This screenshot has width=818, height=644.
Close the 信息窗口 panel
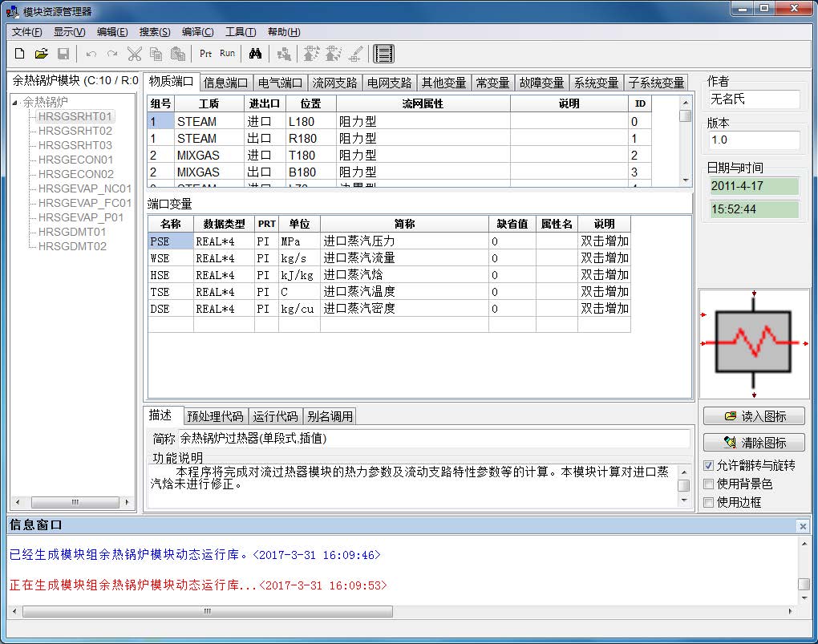[803, 526]
